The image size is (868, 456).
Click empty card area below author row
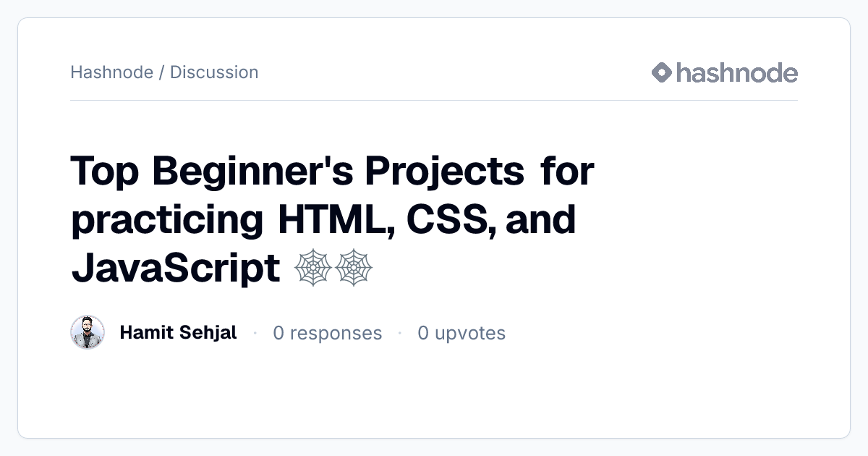pos(434,394)
